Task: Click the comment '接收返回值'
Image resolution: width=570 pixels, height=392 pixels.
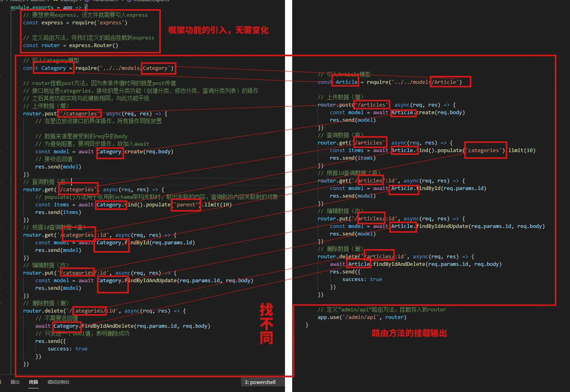Action: [54, 159]
